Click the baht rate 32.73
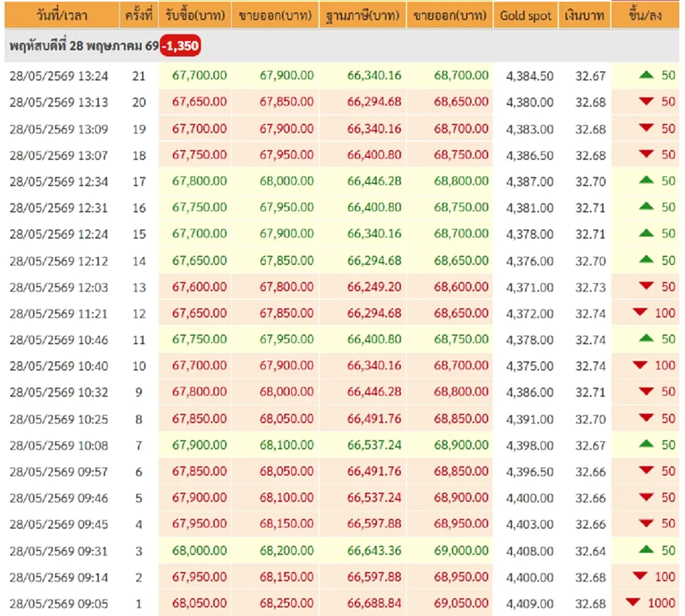This screenshot has width=685, height=616. click(x=590, y=287)
